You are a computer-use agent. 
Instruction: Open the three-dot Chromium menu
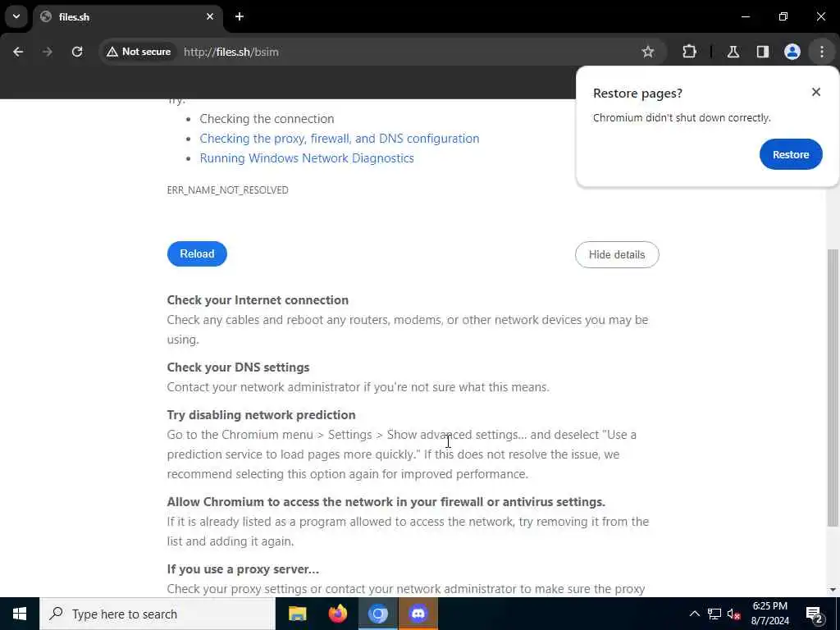click(822, 52)
